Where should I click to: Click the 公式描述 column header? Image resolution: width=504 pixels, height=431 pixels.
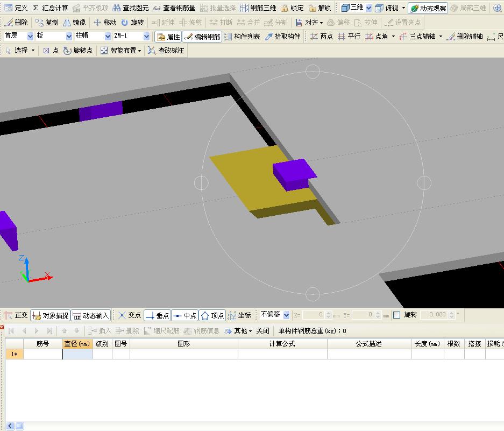click(x=369, y=344)
